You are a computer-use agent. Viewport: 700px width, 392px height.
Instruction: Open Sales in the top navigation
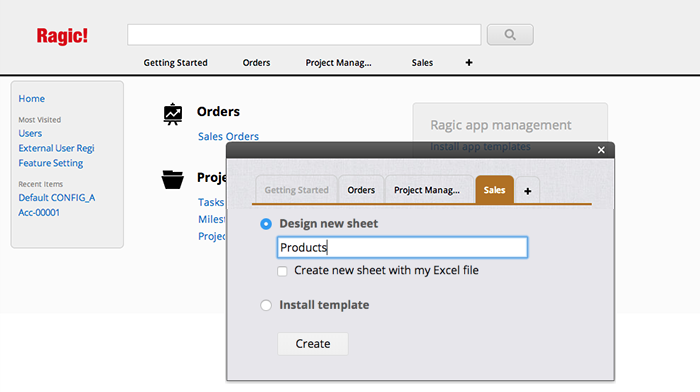click(x=422, y=63)
